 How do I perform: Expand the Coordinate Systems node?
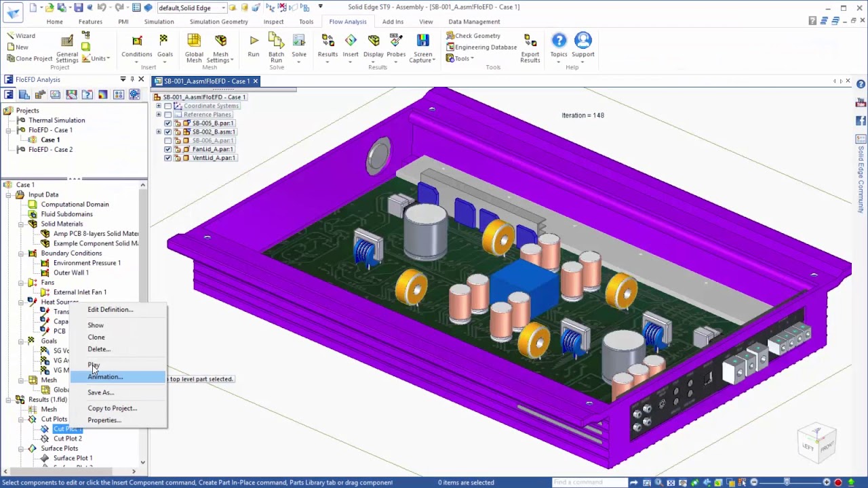(x=159, y=106)
